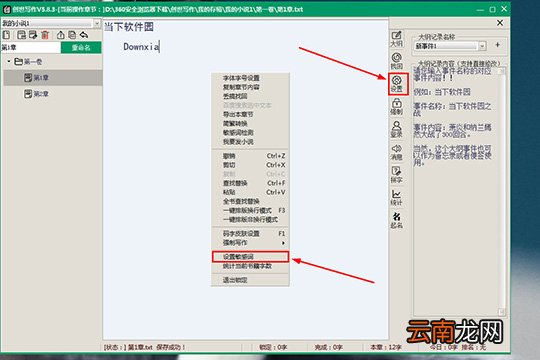Click the 本章：12字 status bar entry
The width and height of the screenshot is (540, 360).
click(386, 347)
